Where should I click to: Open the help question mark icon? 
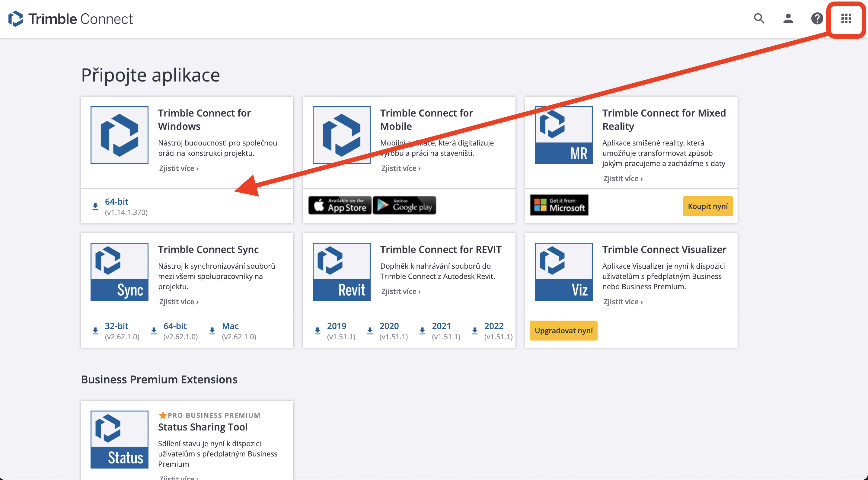pos(817,19)
